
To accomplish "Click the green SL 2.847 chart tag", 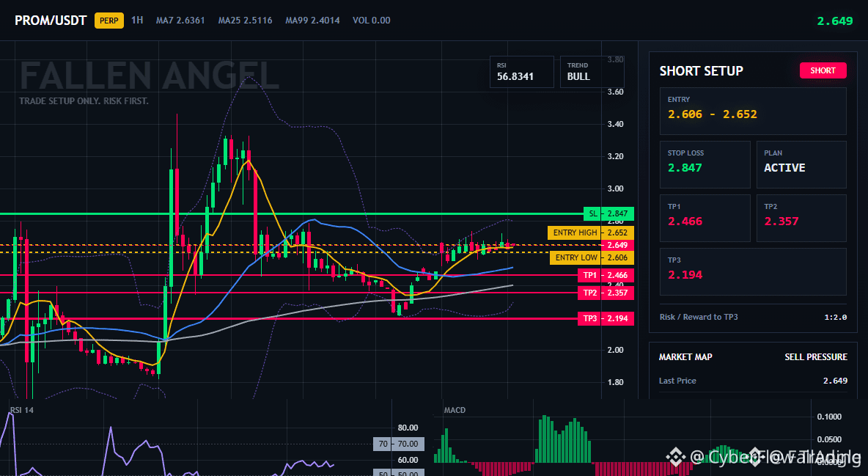I will (609, 213).
